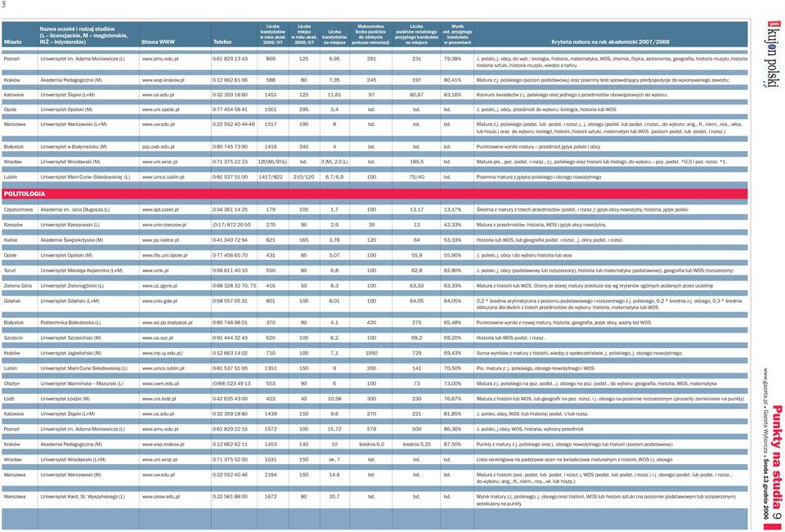Open the www.uksw.edu.pl link

[161, 497]
